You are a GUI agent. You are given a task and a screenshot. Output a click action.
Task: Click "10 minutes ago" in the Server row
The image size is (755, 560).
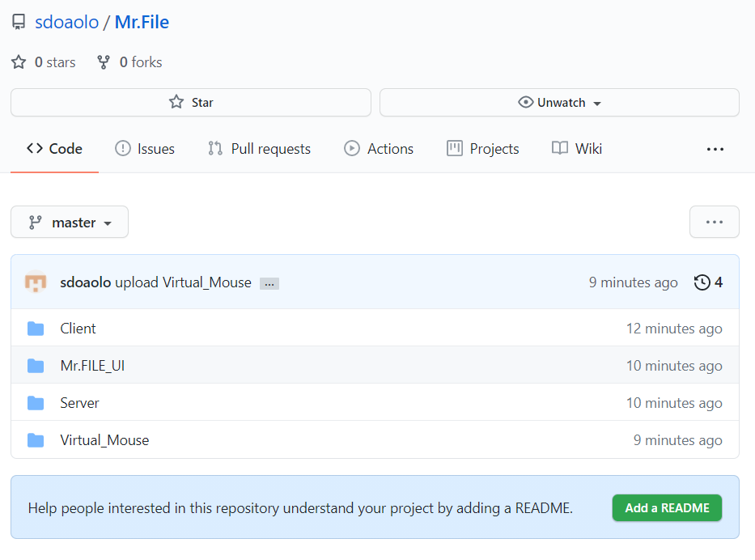pos(674,402)
